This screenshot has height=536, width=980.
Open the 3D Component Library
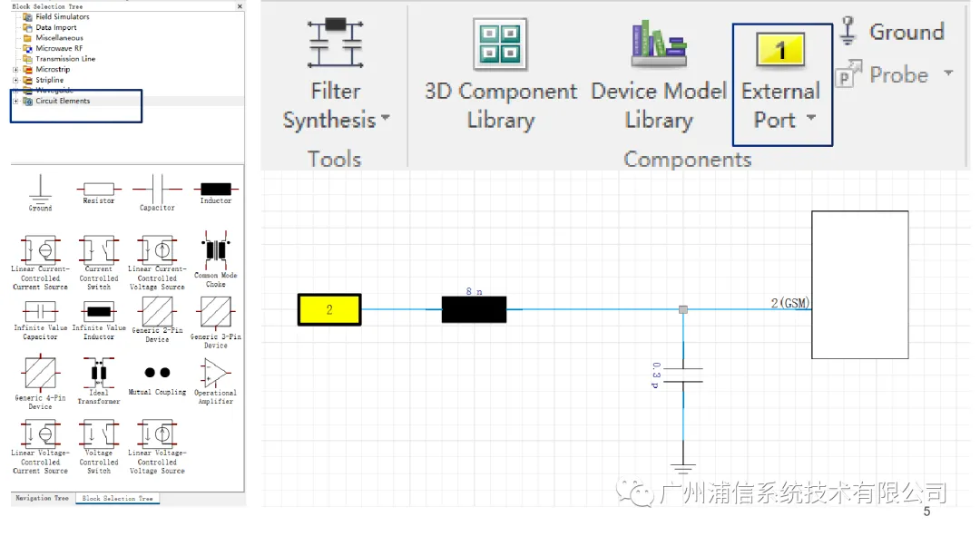(x=501, y=75)
